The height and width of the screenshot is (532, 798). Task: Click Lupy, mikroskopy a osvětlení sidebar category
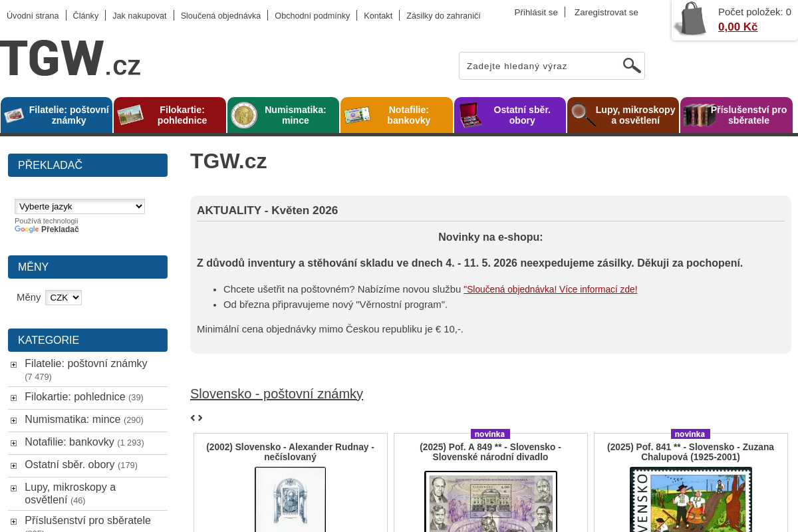[x=70, y=493]
